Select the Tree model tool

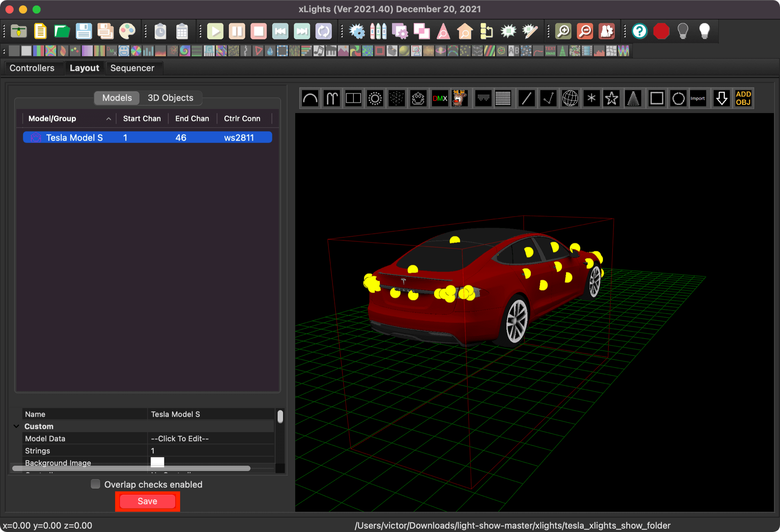633,99
